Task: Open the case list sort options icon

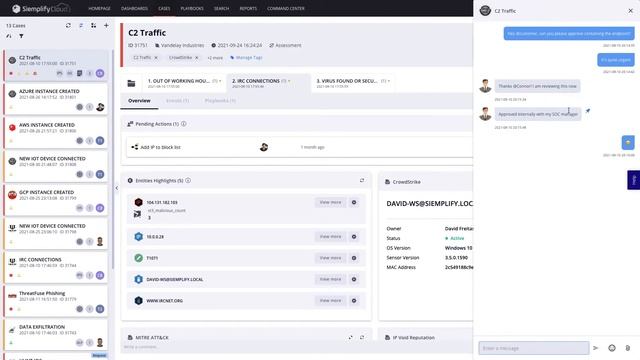Action: tap(81, 25)
